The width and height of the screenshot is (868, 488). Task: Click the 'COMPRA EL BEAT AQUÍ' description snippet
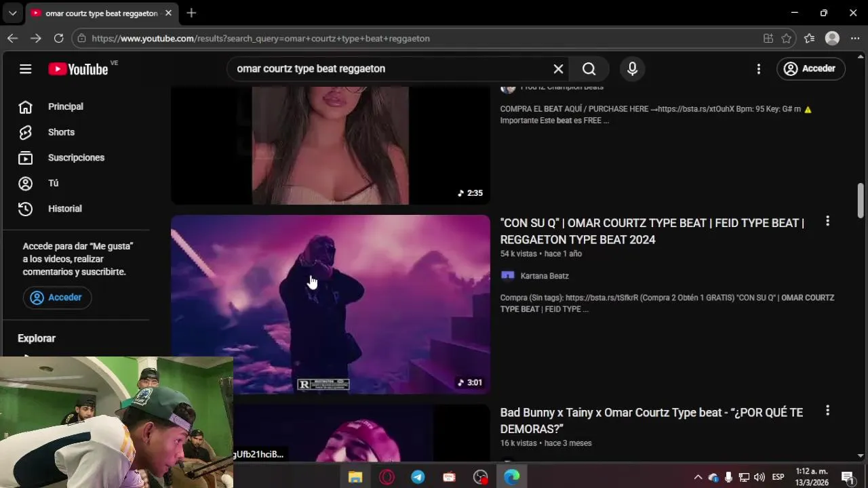(656, 115)
